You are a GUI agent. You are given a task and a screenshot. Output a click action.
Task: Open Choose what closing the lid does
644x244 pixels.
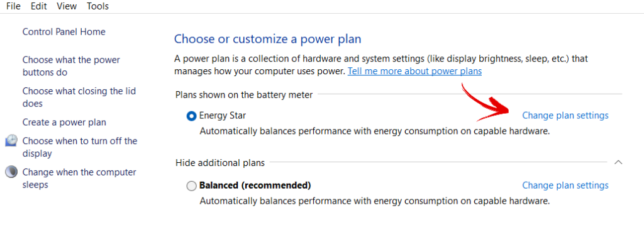tap(79, 97)
